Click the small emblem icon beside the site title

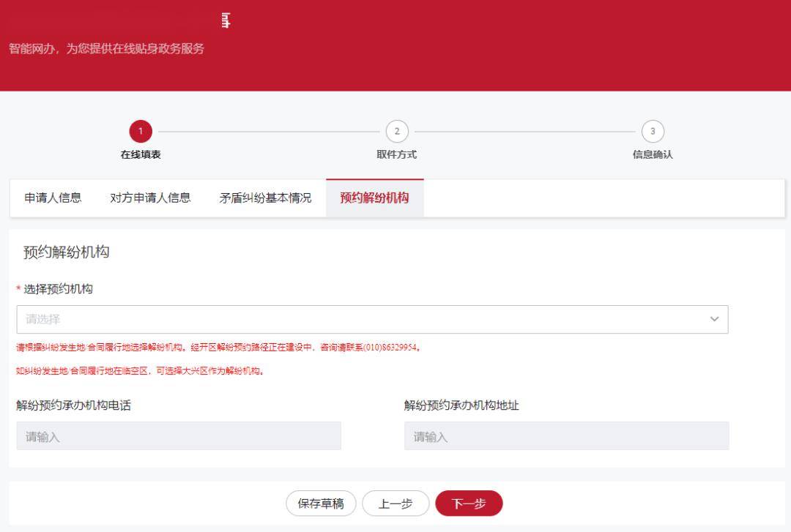[225, 20]
